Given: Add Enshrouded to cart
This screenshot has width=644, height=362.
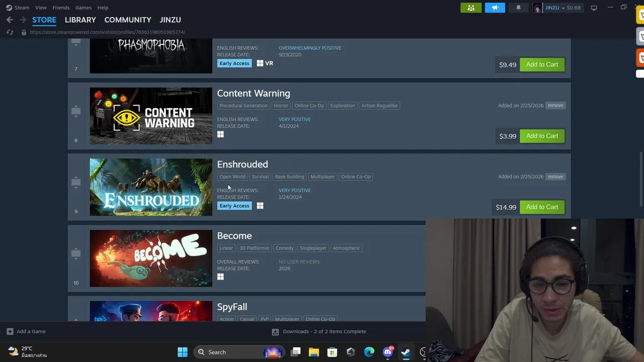Looking at the screenshot, I should click(542, 207).
